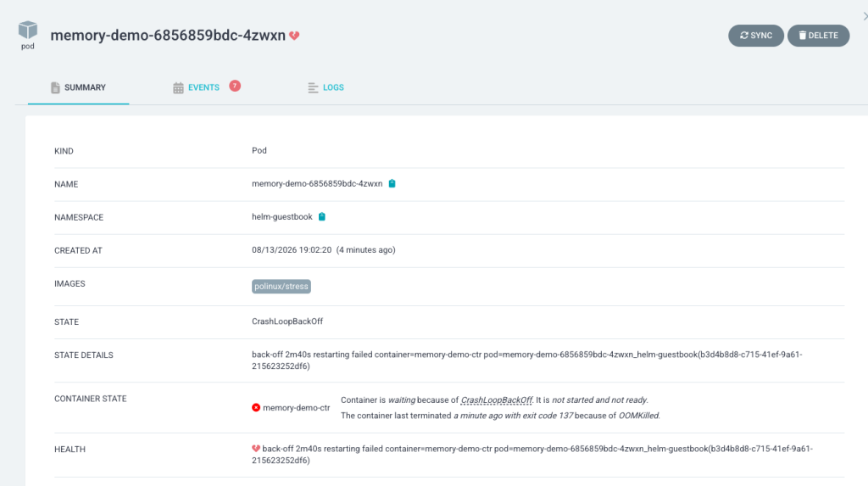The width and height of the screenshot is (868, 486).
Task: Click the HEALTH label
Action: 70,450
